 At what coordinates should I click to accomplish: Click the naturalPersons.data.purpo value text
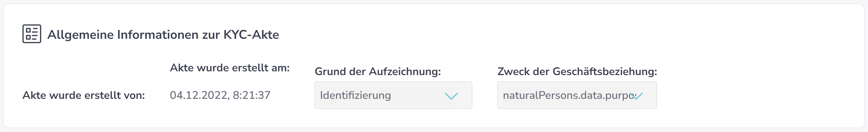coord(569,95)
